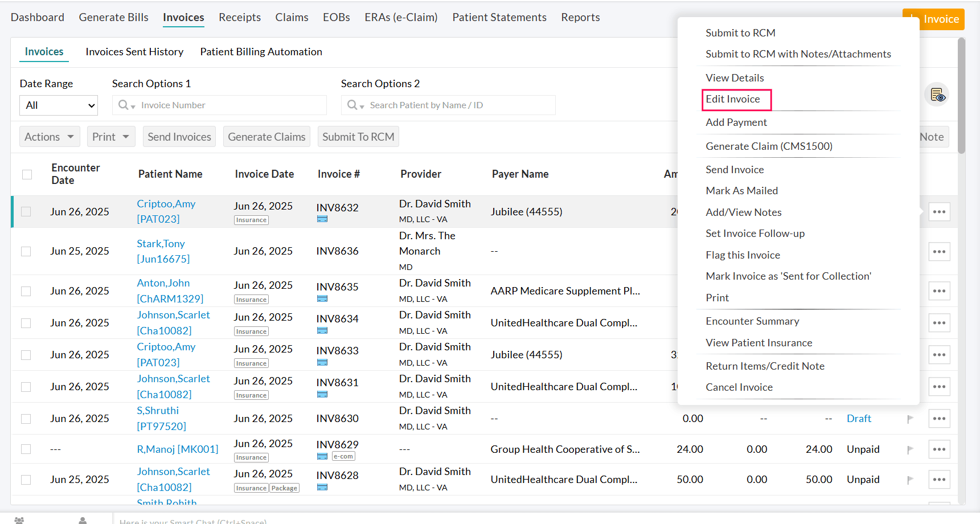Click the Generate Claims button

[266, 137]
